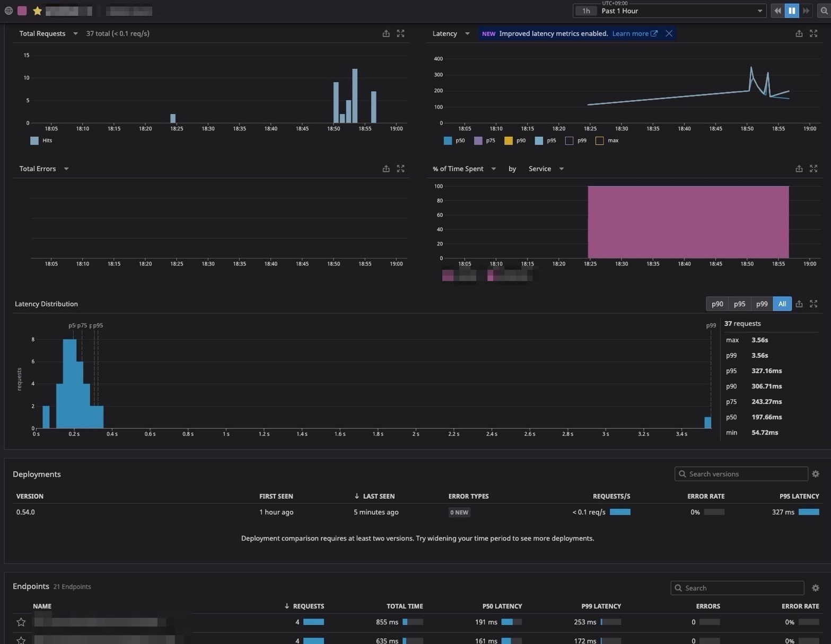
Task: Export the Total Errors graph
Action: click(386, 169)
